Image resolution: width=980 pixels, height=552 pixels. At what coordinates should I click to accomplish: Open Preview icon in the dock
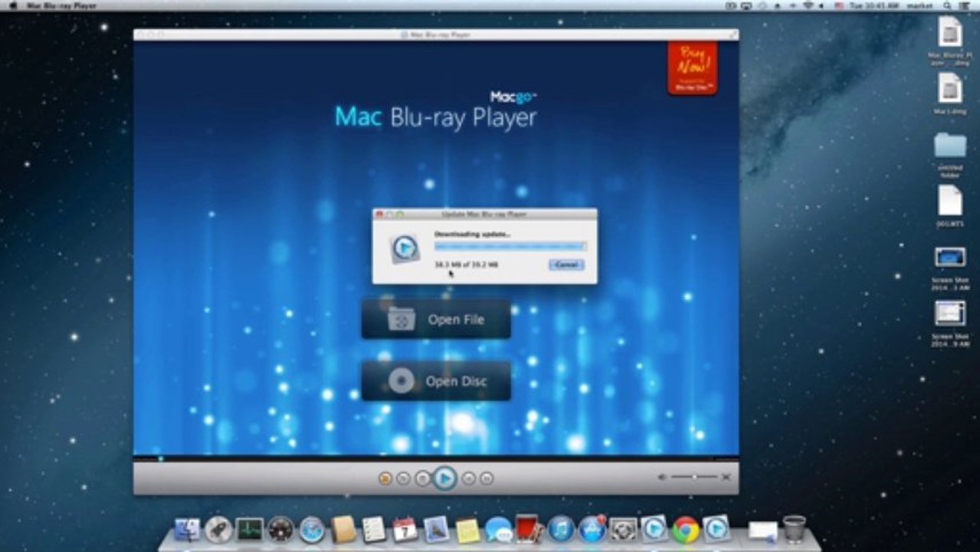436,529
